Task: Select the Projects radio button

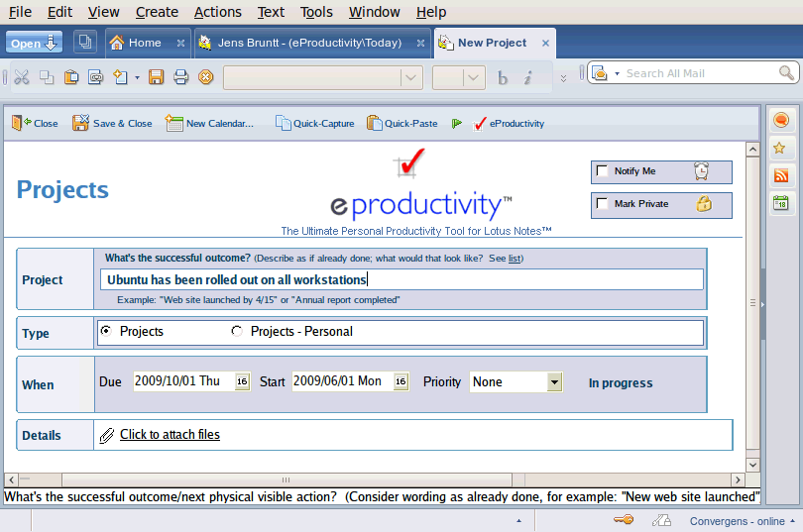Action: (106, 331)
